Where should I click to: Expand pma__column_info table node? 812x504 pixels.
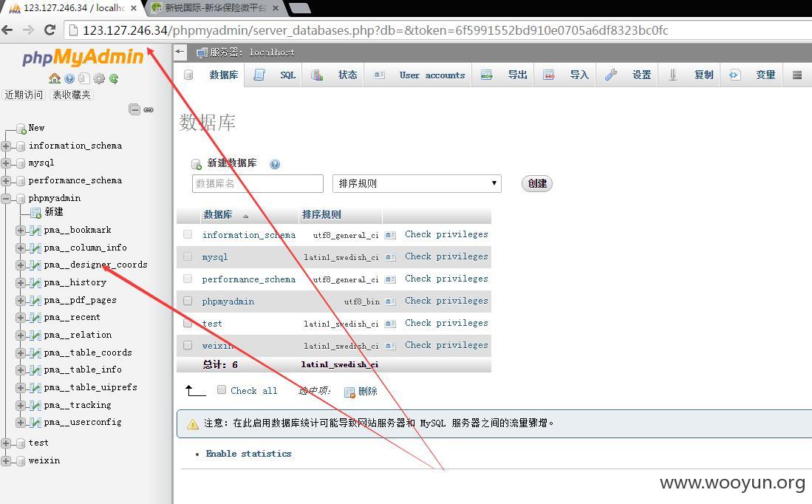pyautogui.click(x=21, y=248)
